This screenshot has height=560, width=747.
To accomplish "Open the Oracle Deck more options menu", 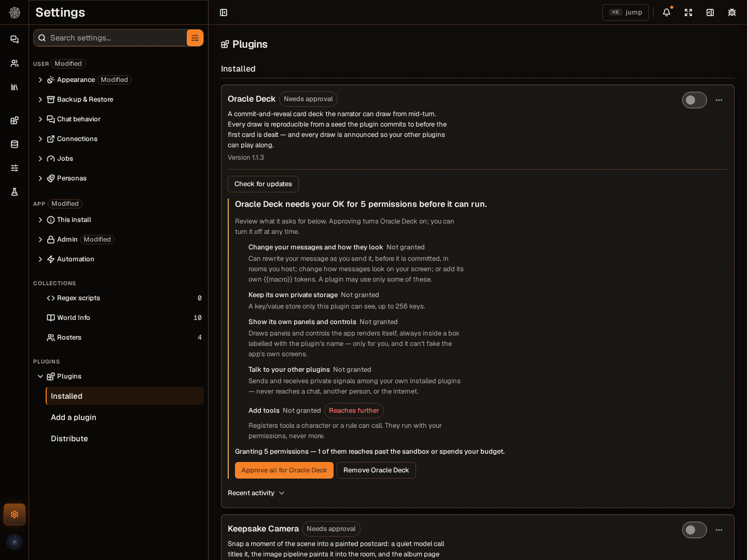I will (x=719, y=100).
